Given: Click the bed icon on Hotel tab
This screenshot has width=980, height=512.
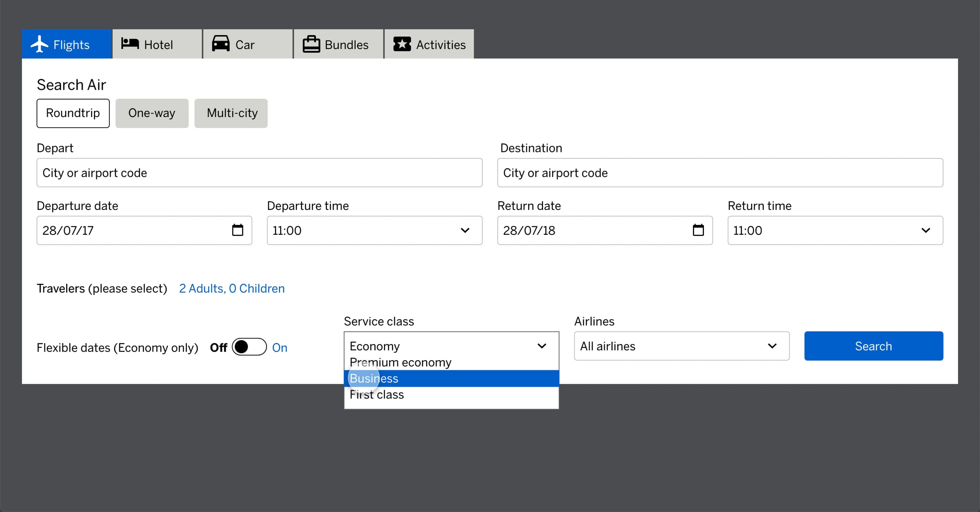Looking at the screenshot, I should (x=130, y=44).
